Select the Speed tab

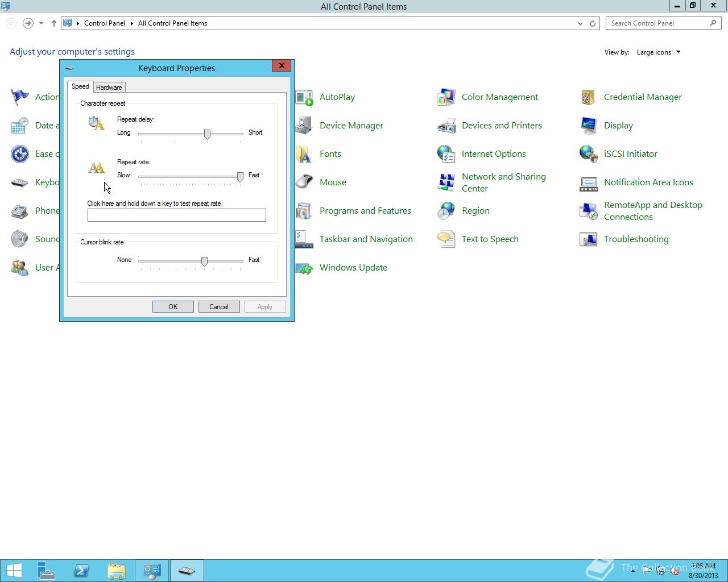pyautogui.click(x=80, y=86)
